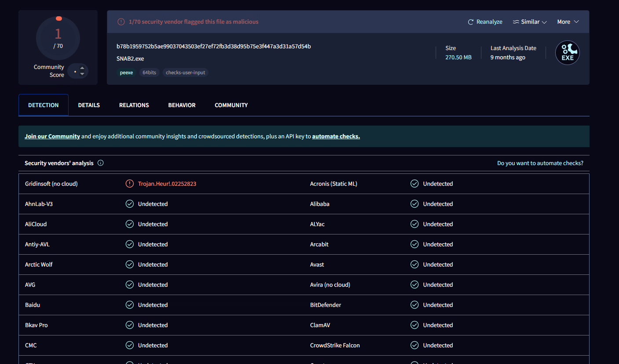Switch to the DETECTION tab

click(44, 105)
